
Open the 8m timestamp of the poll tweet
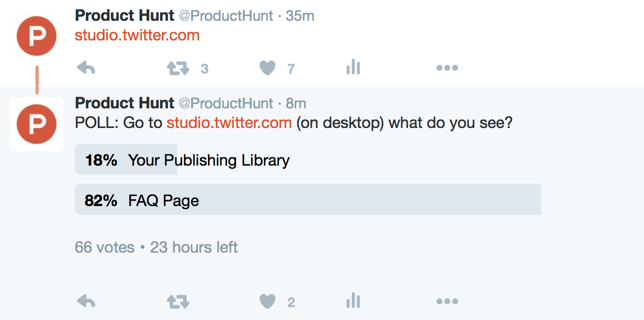pyautogui.click(x=296, y=103)
